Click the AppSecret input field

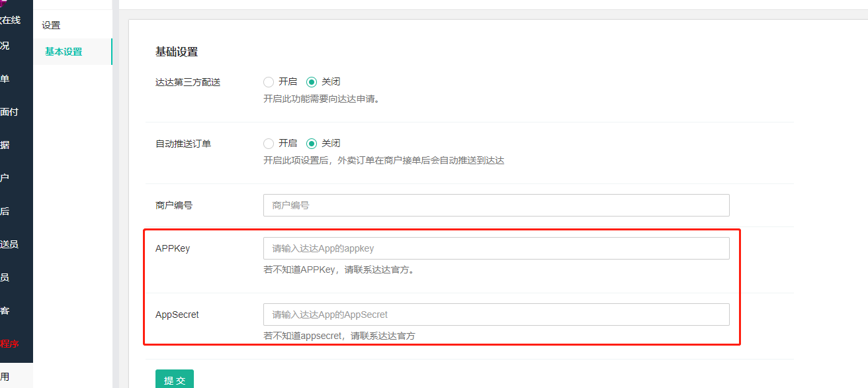pos(496,315)
